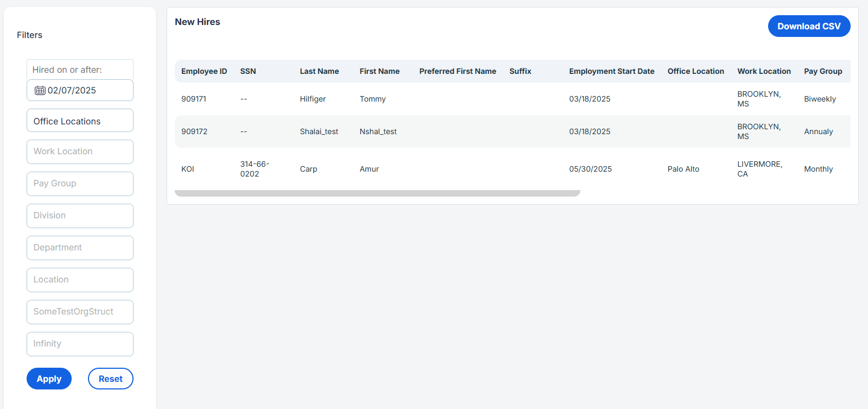Open the Pay Group filter dropdown
The height and width of the screenshot is (409, 868).
tap(80, 184)
